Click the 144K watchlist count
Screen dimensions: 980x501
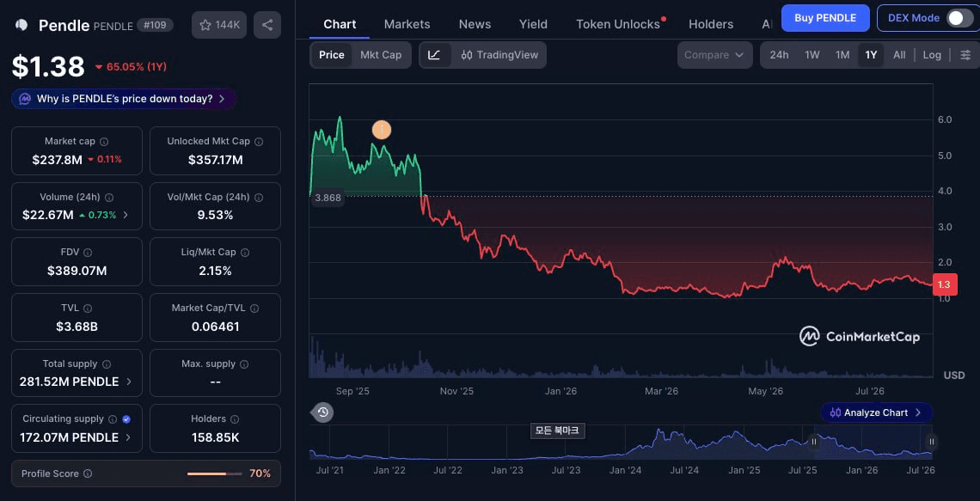point(229,25)
